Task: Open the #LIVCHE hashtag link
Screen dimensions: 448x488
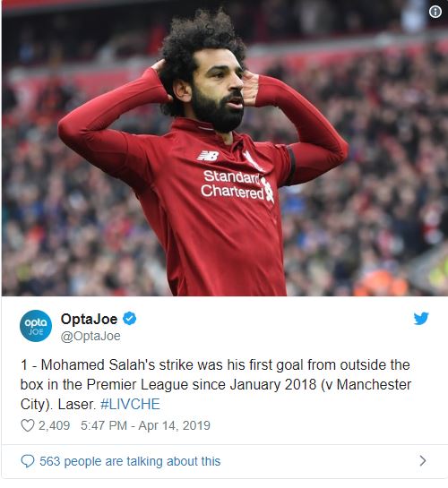Action: [130, 405]
